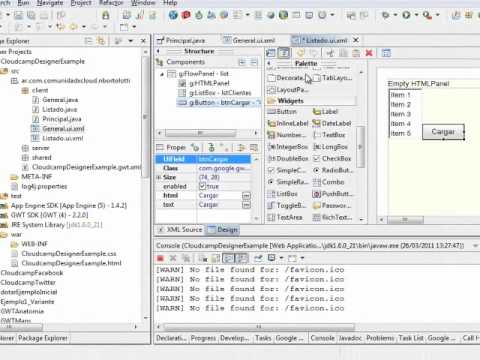Click the Console horizontal scrollbar
The height and width of the screenshot is (360, 480).
point(259,326)
